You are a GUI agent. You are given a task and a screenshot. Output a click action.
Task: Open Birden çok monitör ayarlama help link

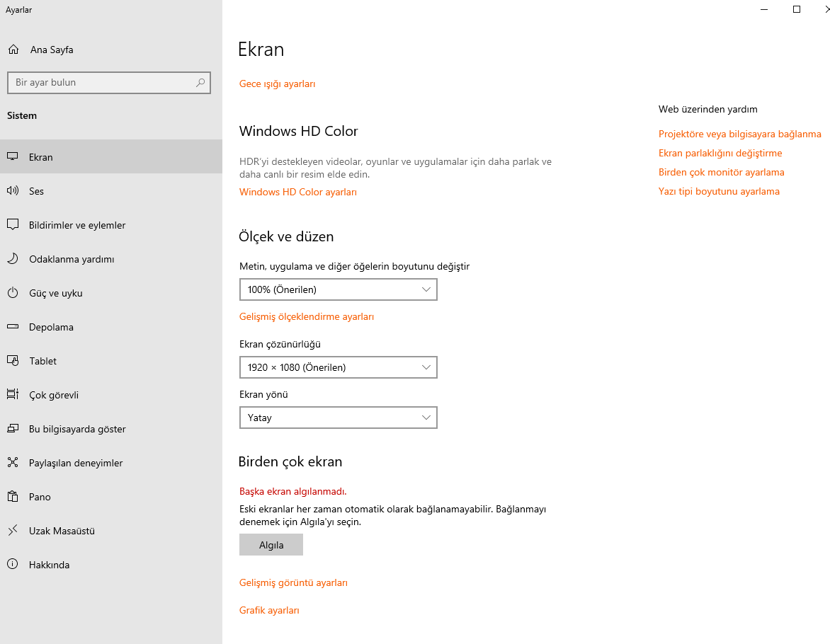721,172
